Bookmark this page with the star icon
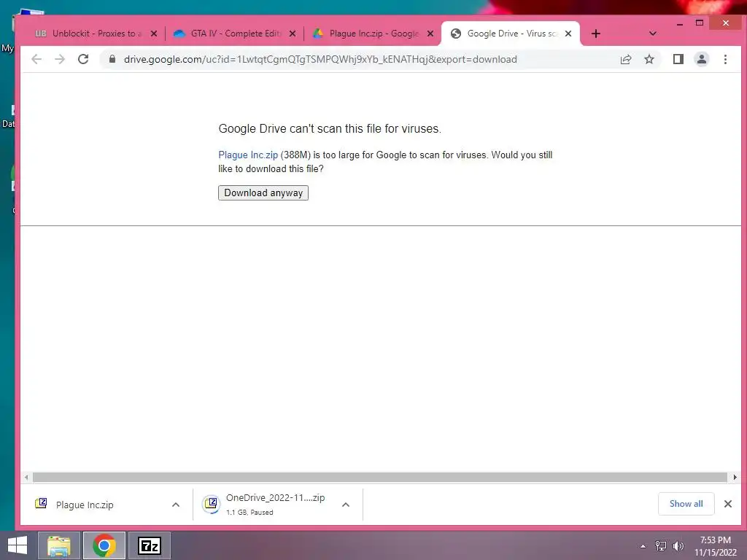 [x=649, y=59]
